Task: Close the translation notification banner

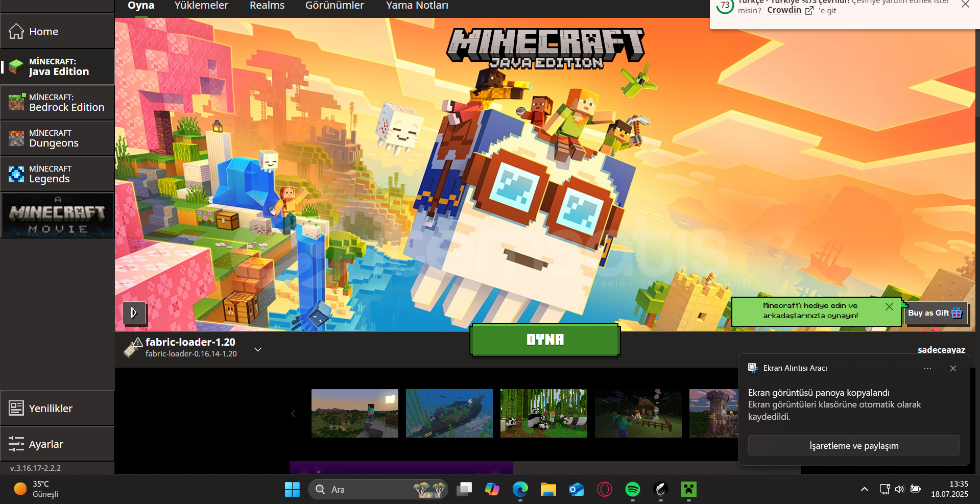Action: 965,5
